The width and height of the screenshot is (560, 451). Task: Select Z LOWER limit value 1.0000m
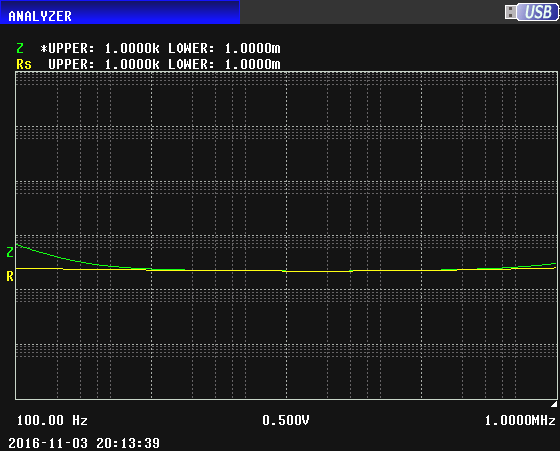tap(252, 48)
